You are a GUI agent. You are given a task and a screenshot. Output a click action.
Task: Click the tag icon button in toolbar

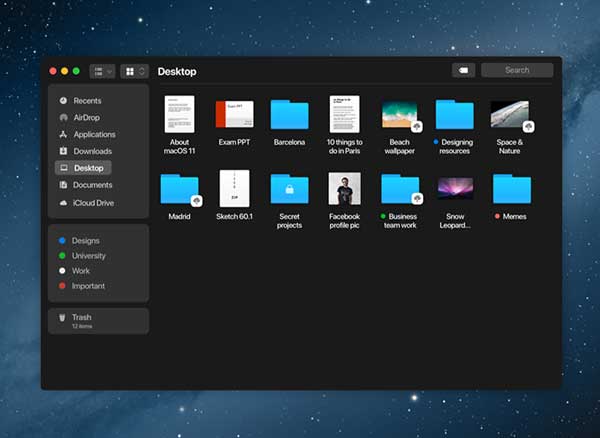pyautogui.click(x=463, y=70)
